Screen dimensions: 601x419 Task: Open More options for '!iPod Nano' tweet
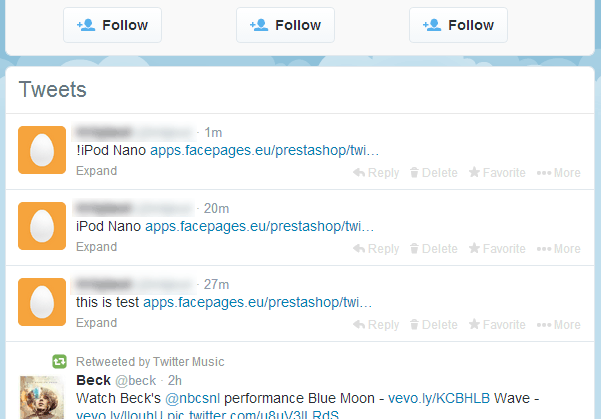(x=558, y=173)
